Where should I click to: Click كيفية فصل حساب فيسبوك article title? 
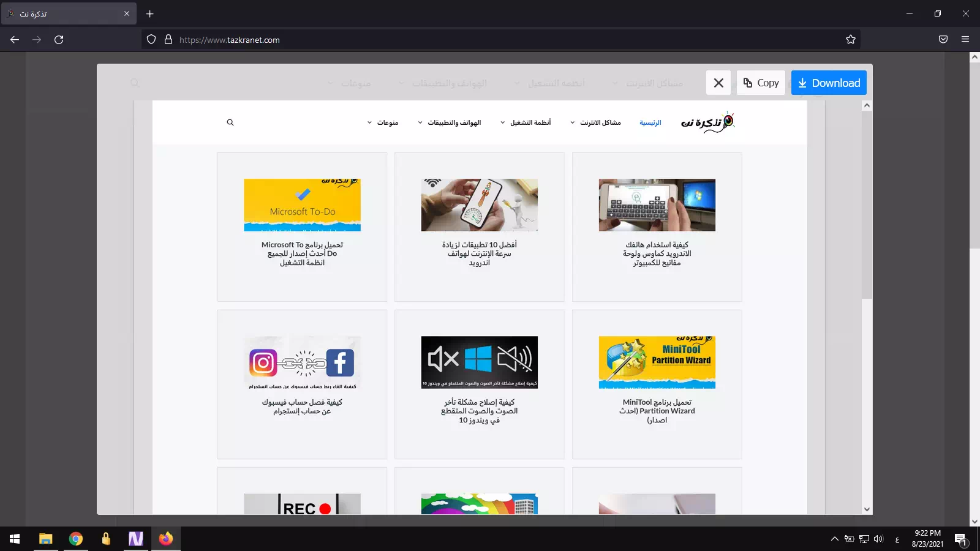[x=302, y=407]
